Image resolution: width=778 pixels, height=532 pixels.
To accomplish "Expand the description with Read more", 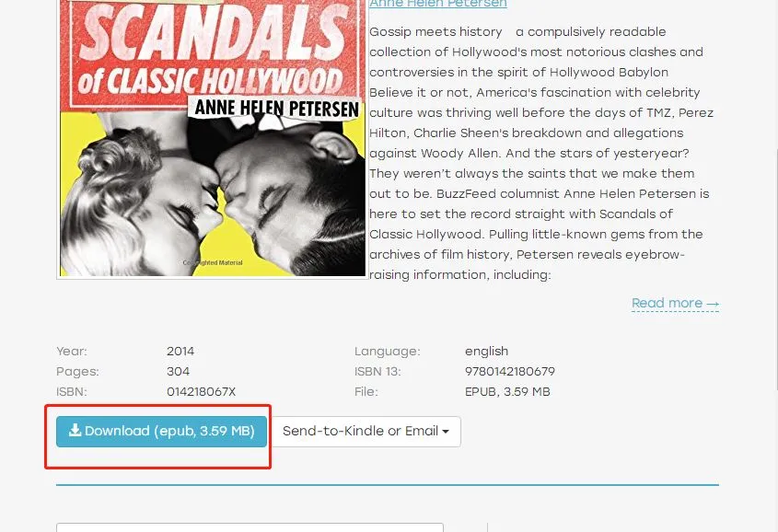I will (675, 303).
